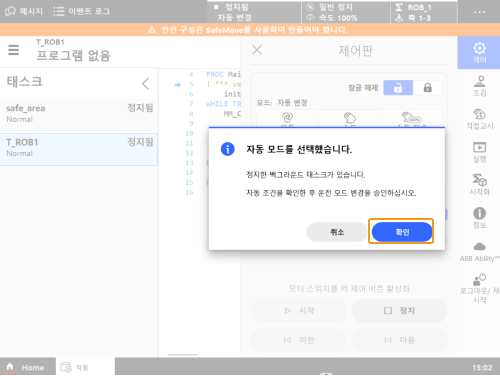Open the 시각화 visualization panel
The height and width of the screenshot is (376, 500).
click(479, 184)
